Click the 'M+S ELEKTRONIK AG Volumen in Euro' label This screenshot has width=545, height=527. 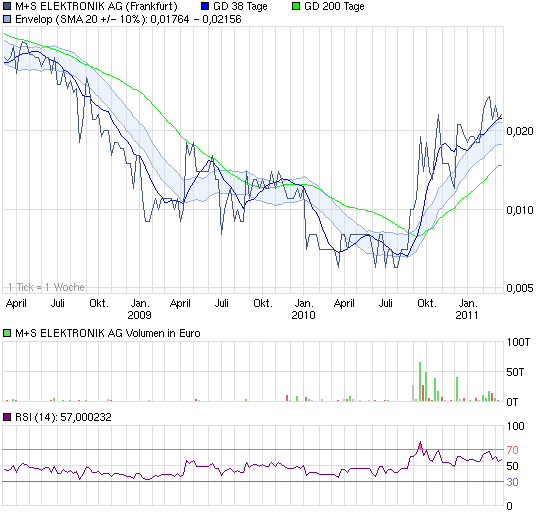(108, 333)
